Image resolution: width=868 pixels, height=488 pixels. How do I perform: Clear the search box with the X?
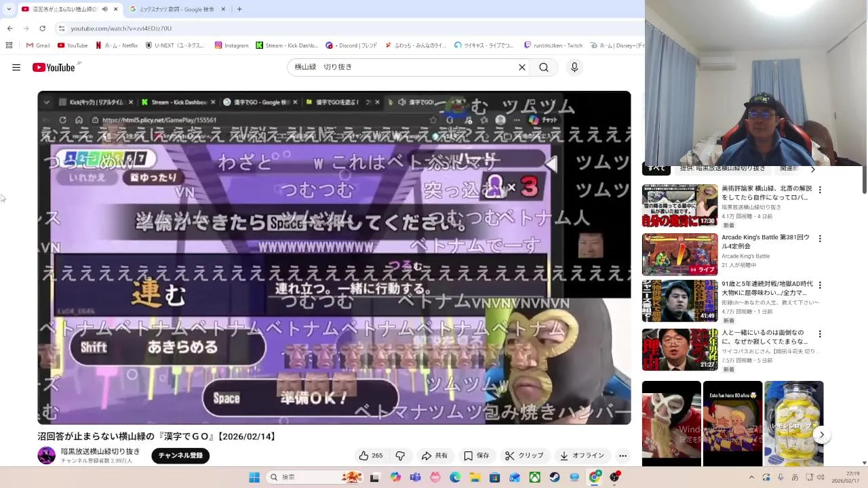522,67
